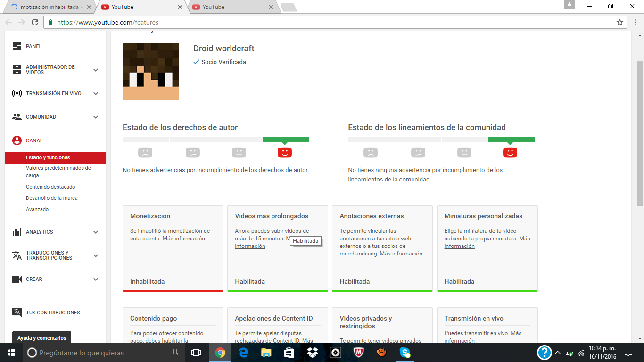Expand the Transmisión en Vivo chevron

tap(96, 93)
